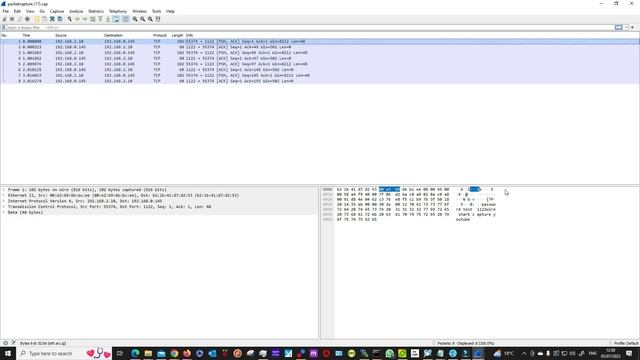This screenshot has height=360, width=640.
Task: Jump to last packet icon
Action: pos(108,19)
